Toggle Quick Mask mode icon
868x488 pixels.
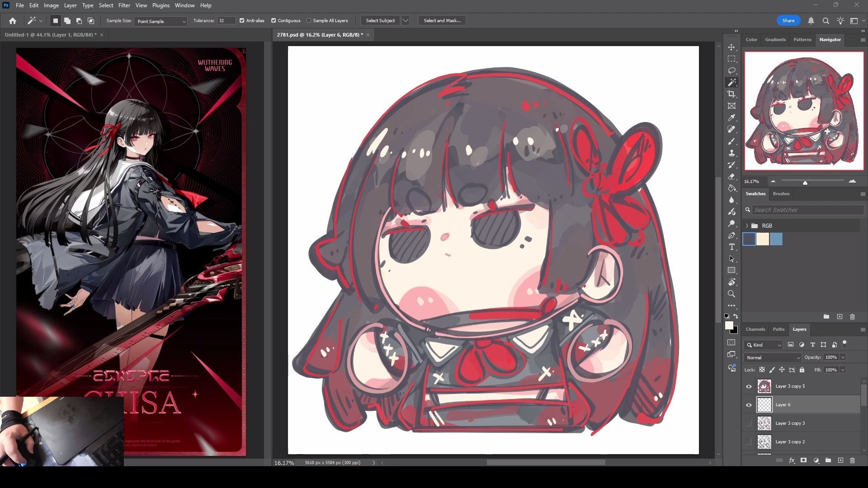731,343
